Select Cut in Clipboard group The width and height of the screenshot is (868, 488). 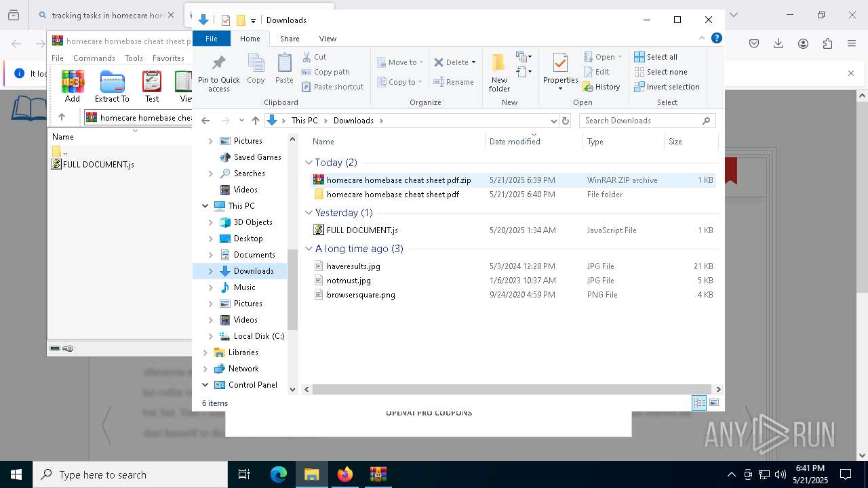click(x=314, y=57)
